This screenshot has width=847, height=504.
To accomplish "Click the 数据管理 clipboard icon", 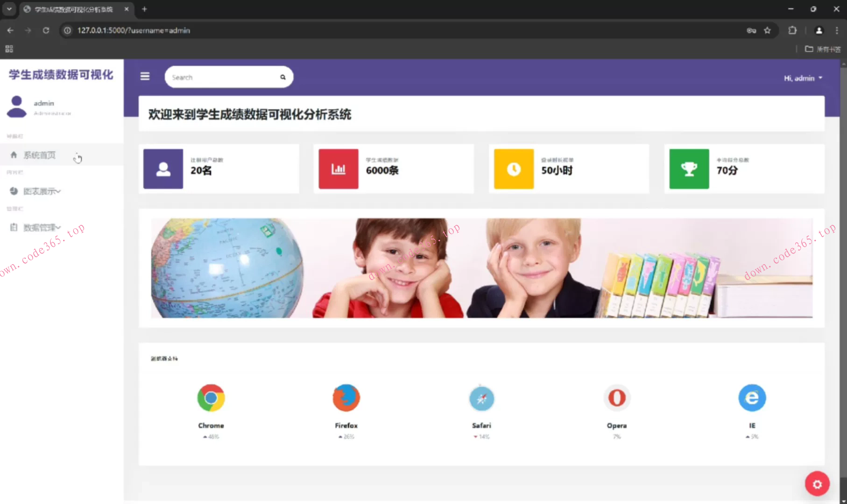I will point(13,227).
